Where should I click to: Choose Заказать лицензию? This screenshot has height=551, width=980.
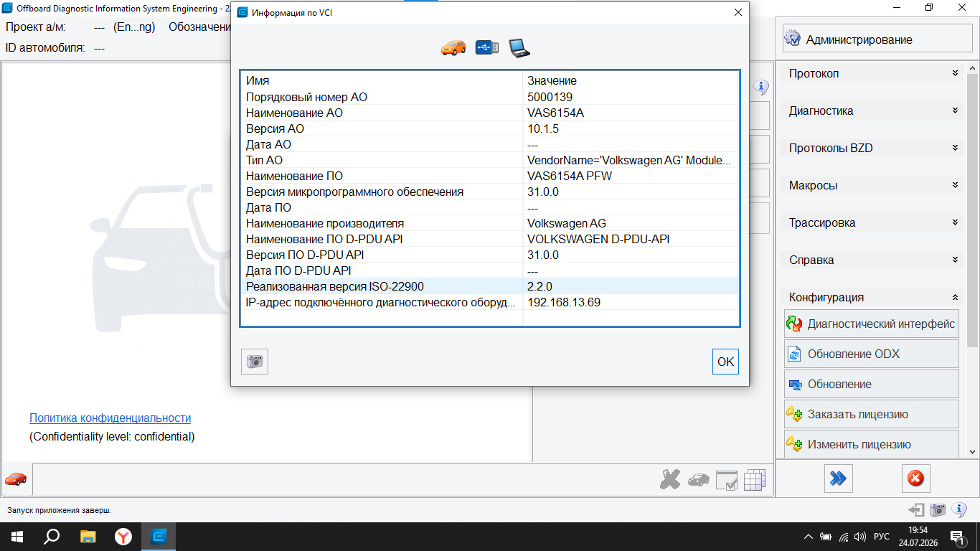coord(872,414)
